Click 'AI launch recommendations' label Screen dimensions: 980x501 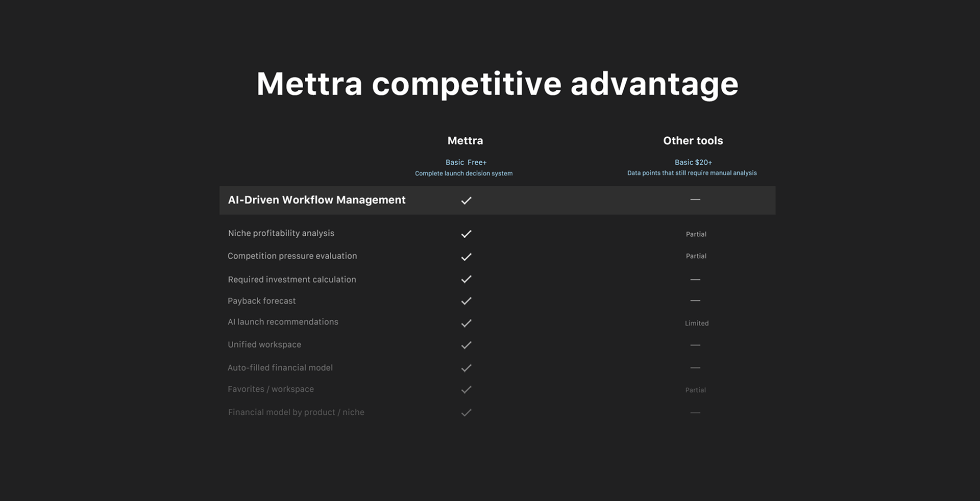coord(283,322)
